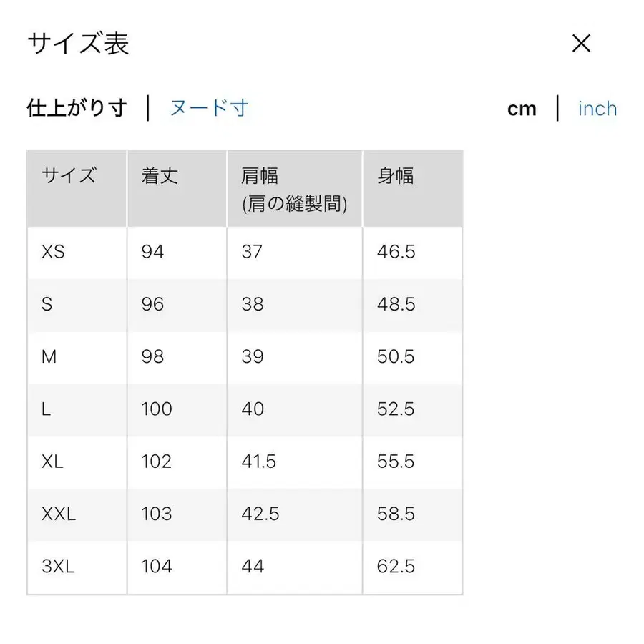This screenshot has height=644, width=644.
Task: Select the cm unit option
Action: [x=522, y=108]
